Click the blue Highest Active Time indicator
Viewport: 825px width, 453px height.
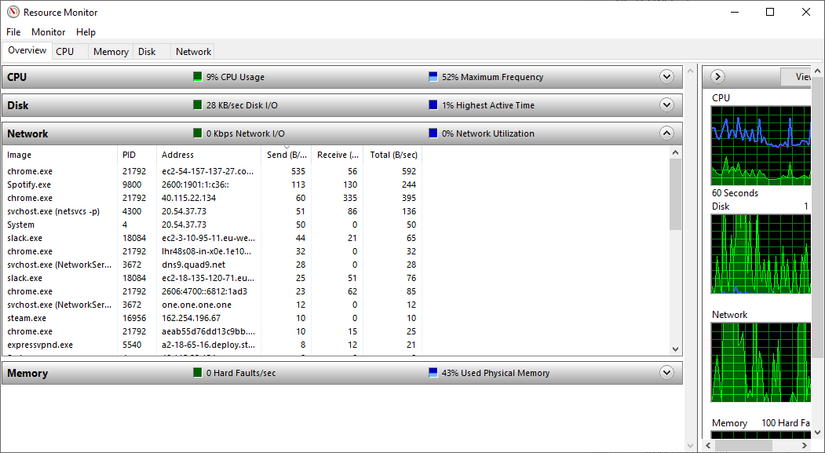point(433,105)
